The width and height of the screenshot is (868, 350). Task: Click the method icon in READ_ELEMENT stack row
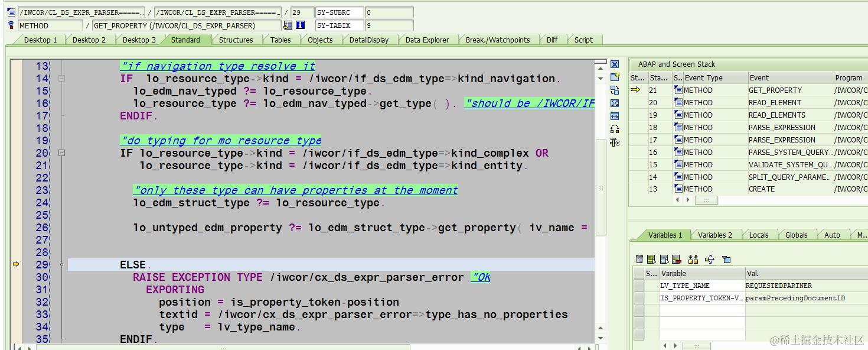pyautogui.click(x=678, y=102)
